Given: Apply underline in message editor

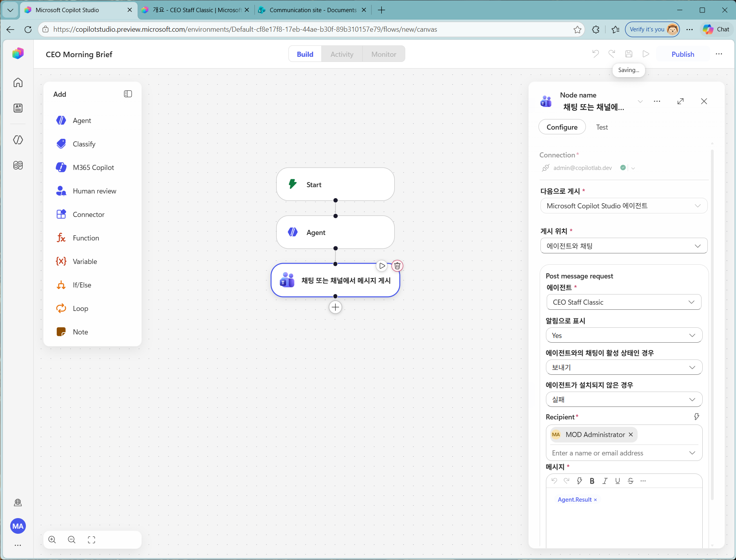Looking at the screenshot, I should click(x=618, y=481).
